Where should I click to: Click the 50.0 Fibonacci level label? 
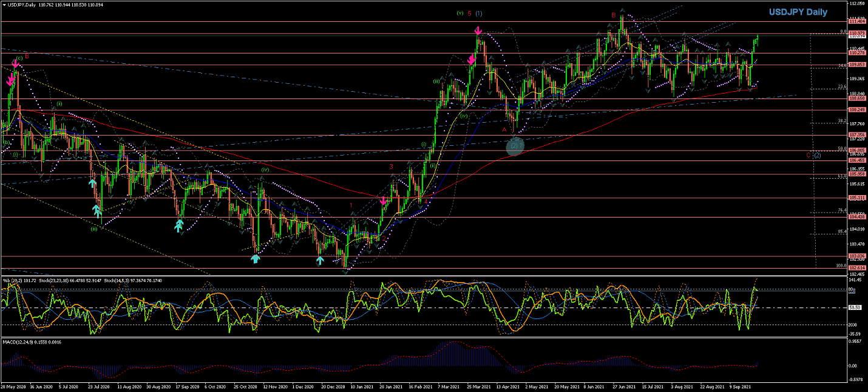pos(842,148)
